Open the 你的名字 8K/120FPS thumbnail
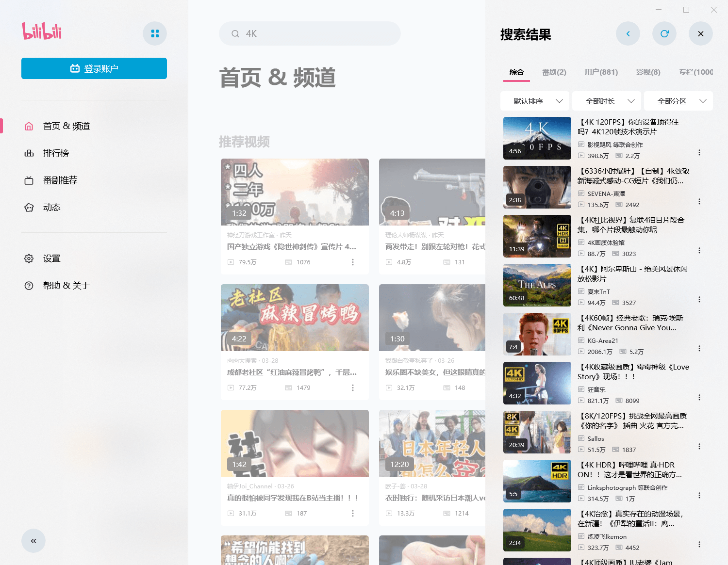The width and height of the screenshot is (728, 565). (x=537, y=432)
